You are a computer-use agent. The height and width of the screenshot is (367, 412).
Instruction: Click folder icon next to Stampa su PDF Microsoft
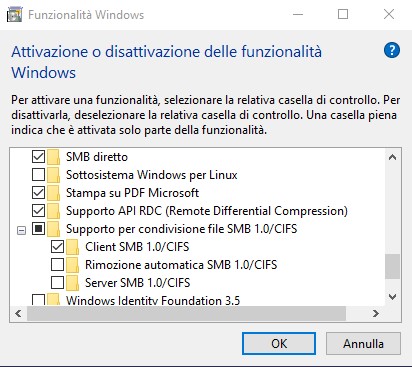[53, 193]
